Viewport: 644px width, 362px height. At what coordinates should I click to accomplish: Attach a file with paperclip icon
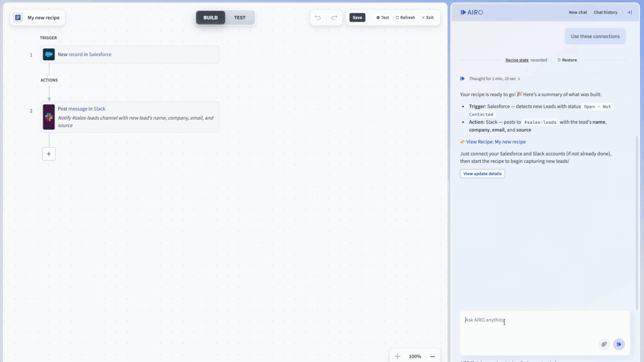(x=604, y=344)
